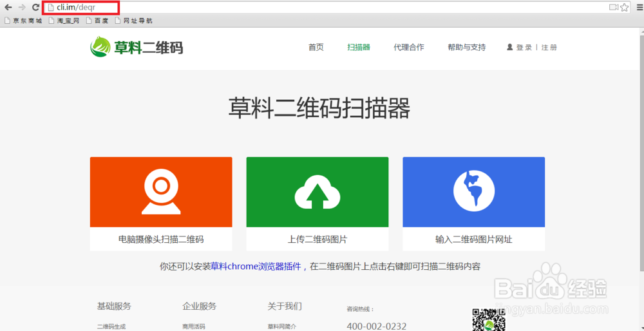Screen dimensions: 644x331
Task: Click the blue globe URL tile
Action: coord(473,192)
